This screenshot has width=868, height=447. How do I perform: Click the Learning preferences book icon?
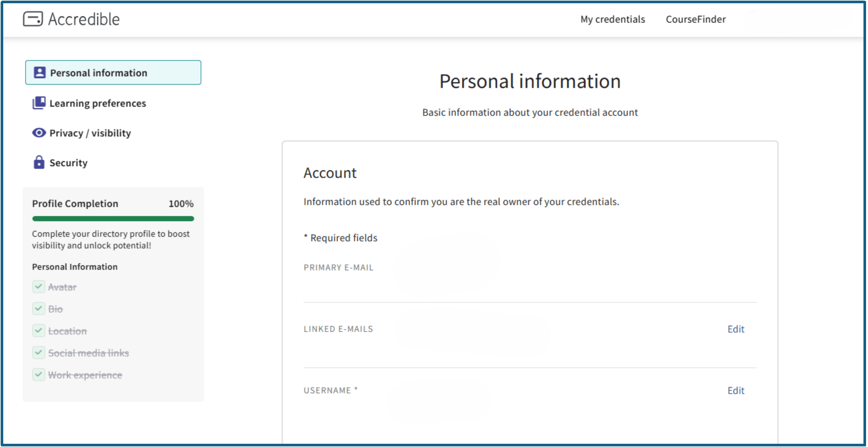[39, 103]
